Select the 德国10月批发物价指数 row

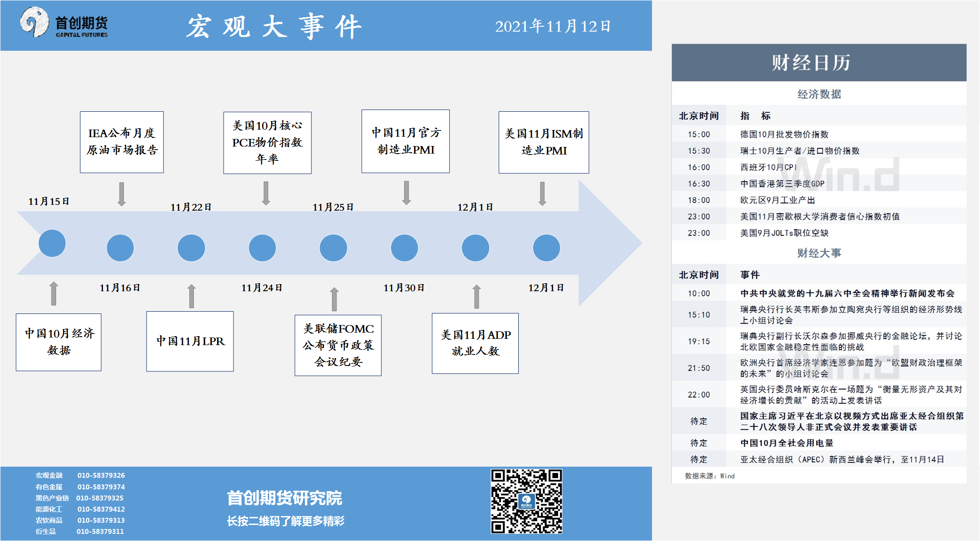pyautogui.click(x=819, y=134)
